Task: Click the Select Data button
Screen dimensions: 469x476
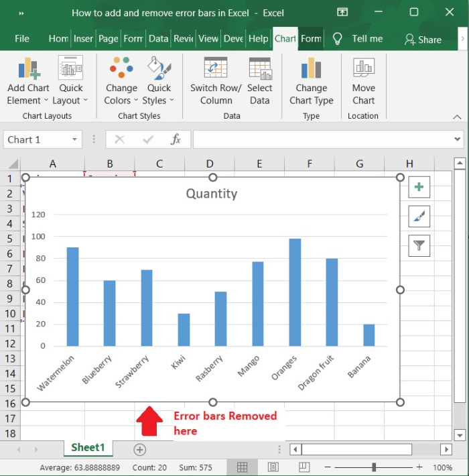Action: (260, 80)
